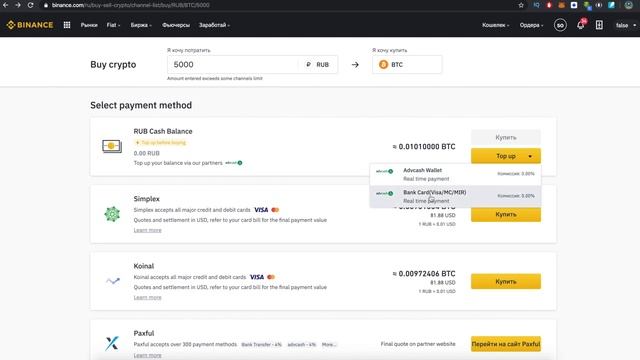
Task: Reload the page with the browser refresh icon
Action: coord(31,5)
